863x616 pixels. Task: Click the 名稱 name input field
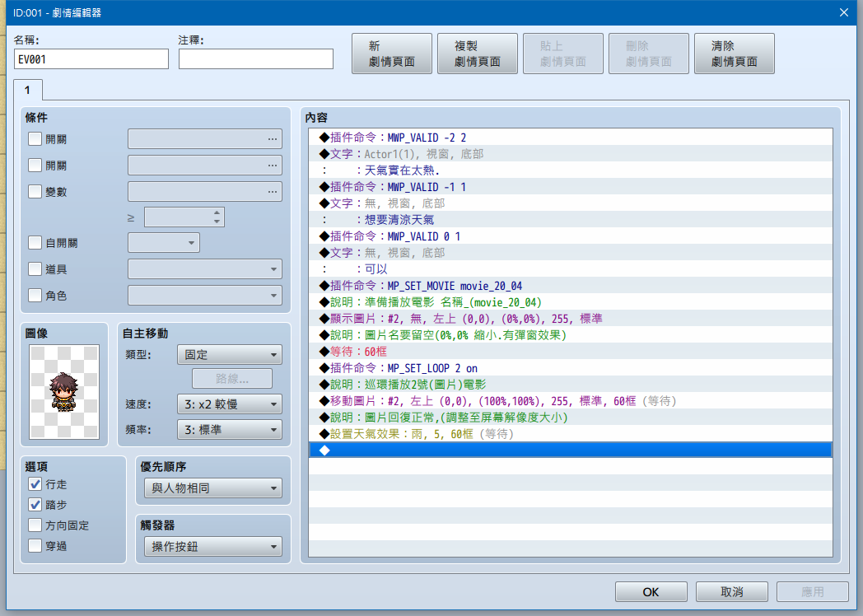click(91, 59)
